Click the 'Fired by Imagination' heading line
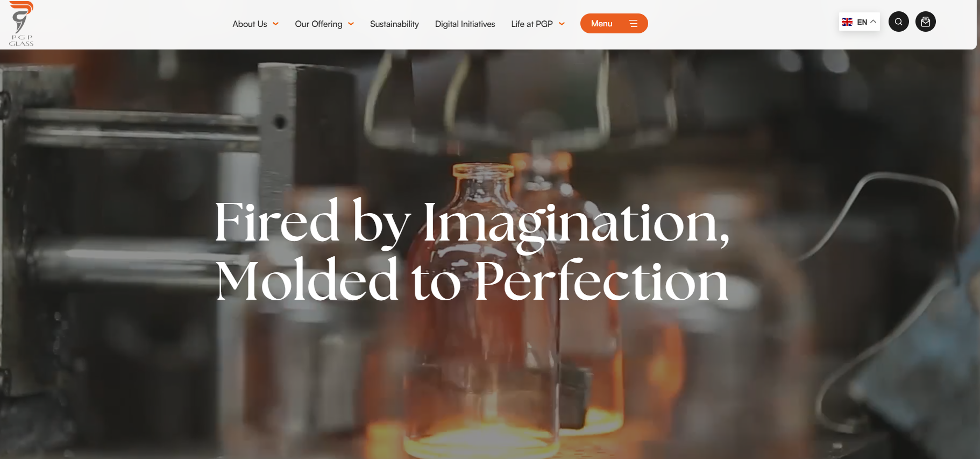 (x=472, y=223)
